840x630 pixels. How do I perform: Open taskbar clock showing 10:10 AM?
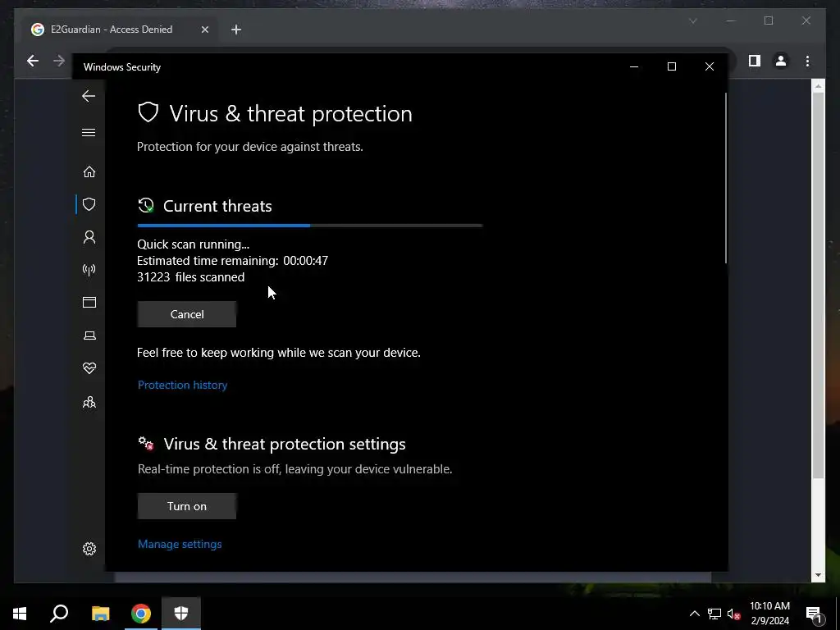pos(769,614)
